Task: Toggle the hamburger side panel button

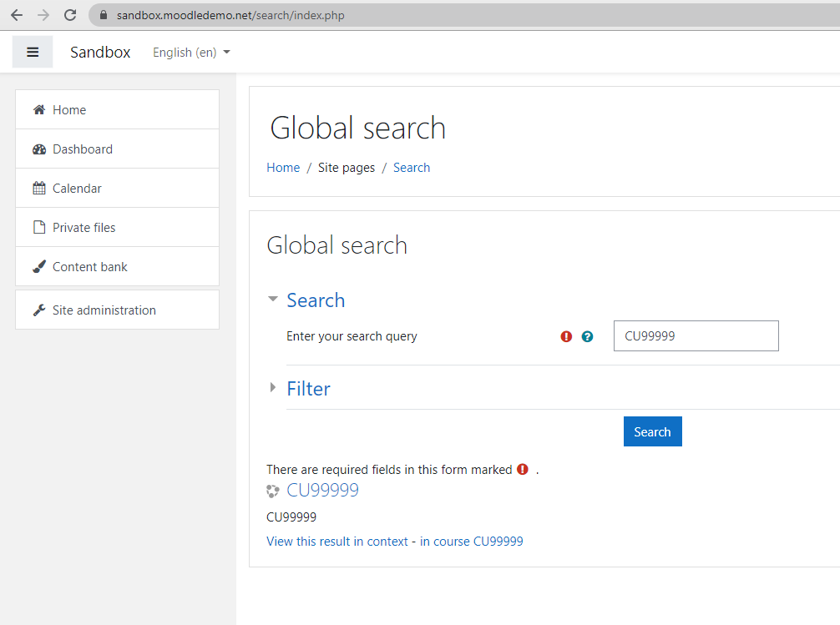Action: click(x=33, y=52)
